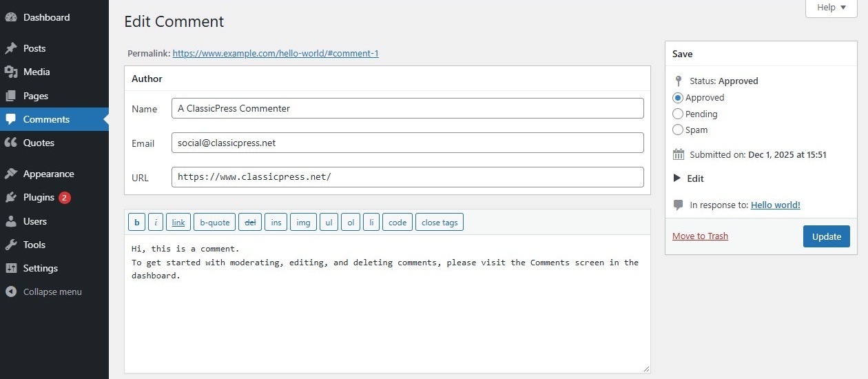The height and width of the screenshot is (379, 868).
Task: Click into the author URL field
Action: 408,177
